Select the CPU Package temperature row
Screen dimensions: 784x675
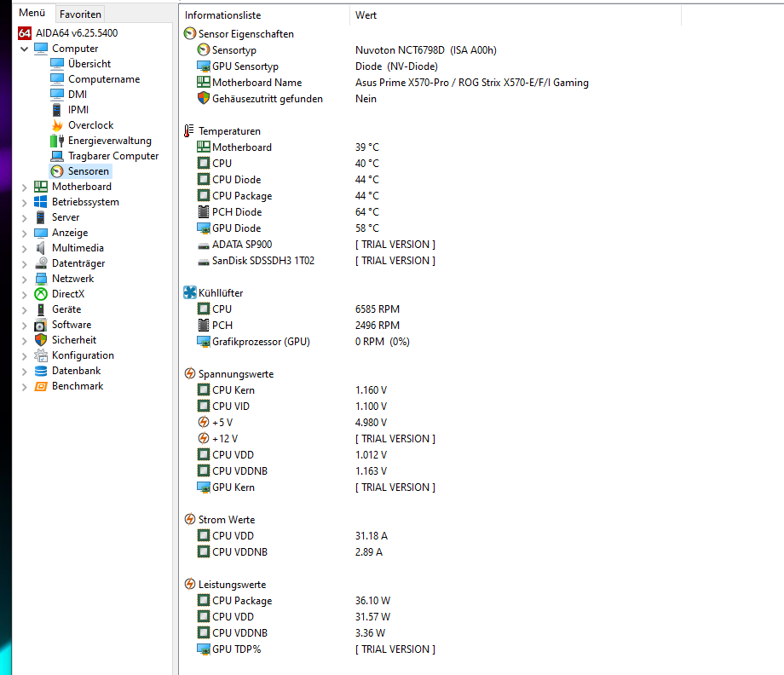pyautogui.click(x=287, y=195)
